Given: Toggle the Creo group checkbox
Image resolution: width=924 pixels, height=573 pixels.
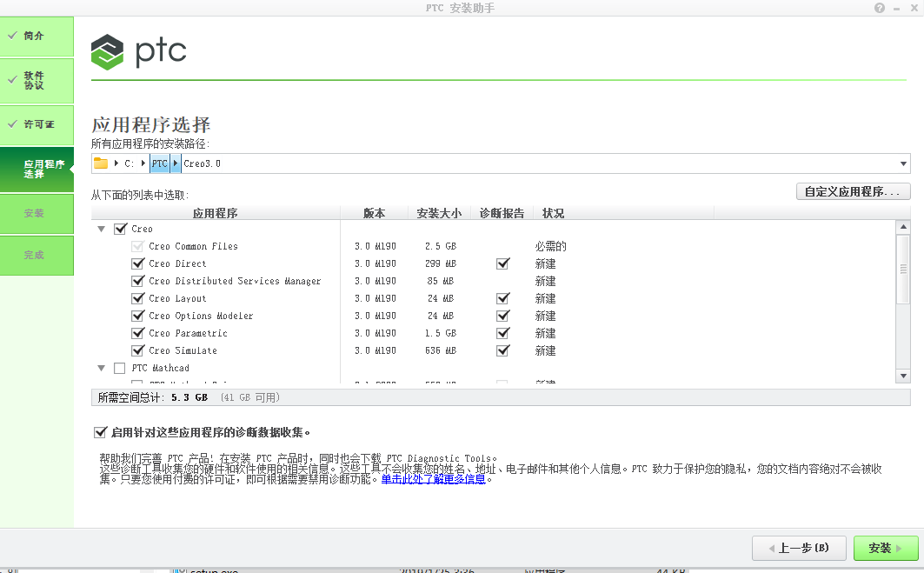Looking at the screenshot, I should 120,229.
